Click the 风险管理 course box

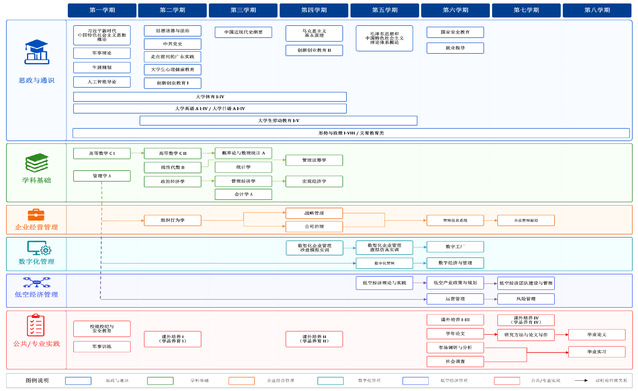(526, 299)
